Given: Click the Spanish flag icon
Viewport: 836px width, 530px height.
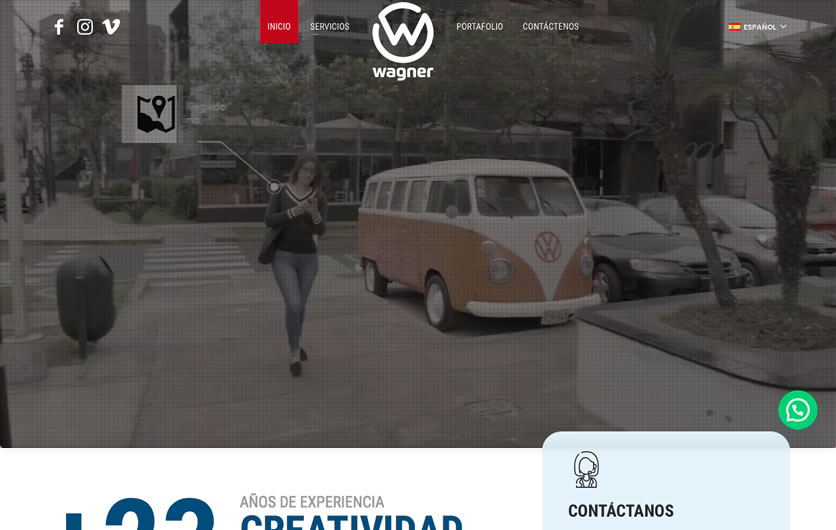Looking at the screenshot, I should tap(734, 27).
